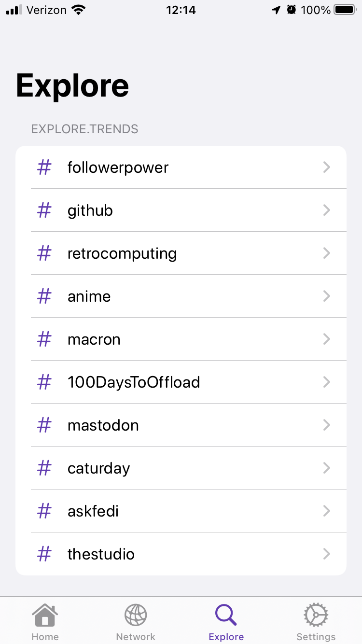Open the 100DaysToOffload hashtag
Screen dimensions: 362x644
coord(134,382)
